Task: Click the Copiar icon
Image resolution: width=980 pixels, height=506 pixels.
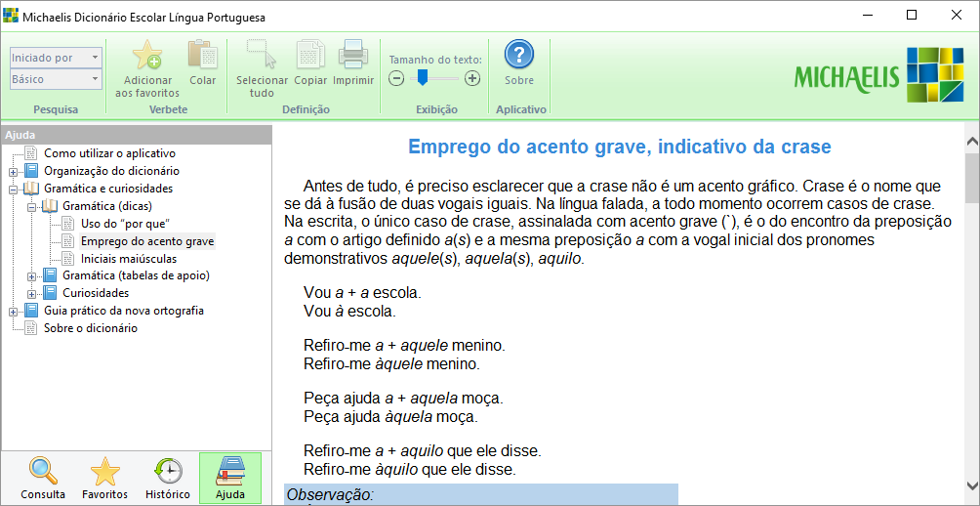Action: click(310, 55)
